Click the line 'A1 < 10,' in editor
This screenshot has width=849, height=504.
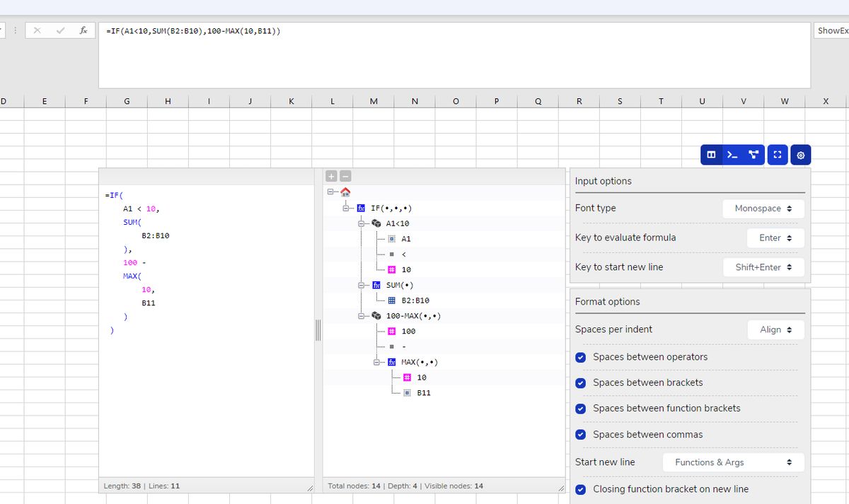(x=141, y=209)
